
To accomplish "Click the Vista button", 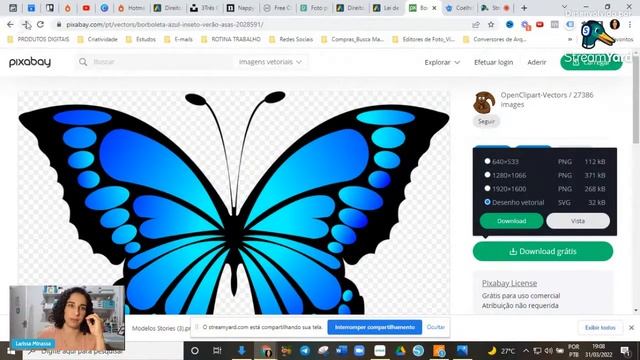I will click(x=578, y=221).
